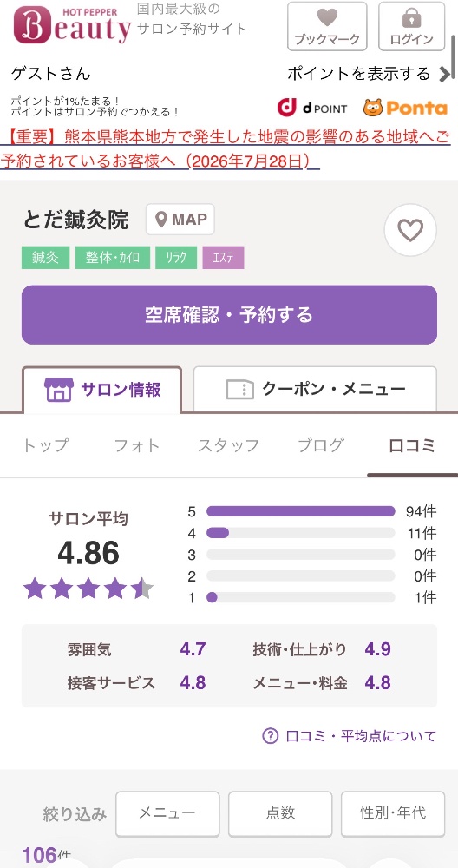Select the サロン情報 tab
458x868 pixels.
(101, 390)
